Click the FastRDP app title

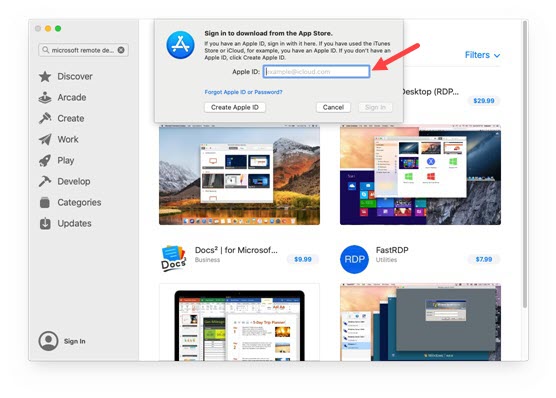pos(392,250)
